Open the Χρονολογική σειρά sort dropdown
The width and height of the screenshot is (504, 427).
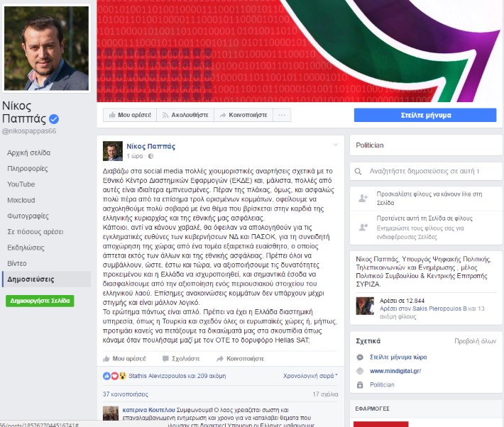(310, 376)
